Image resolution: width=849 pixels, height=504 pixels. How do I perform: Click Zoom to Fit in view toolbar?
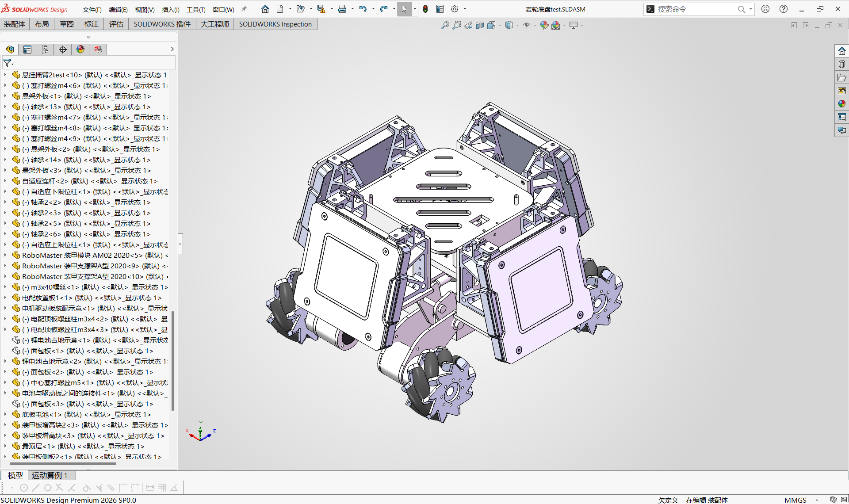pyautogui.click(x=445, y=25)
